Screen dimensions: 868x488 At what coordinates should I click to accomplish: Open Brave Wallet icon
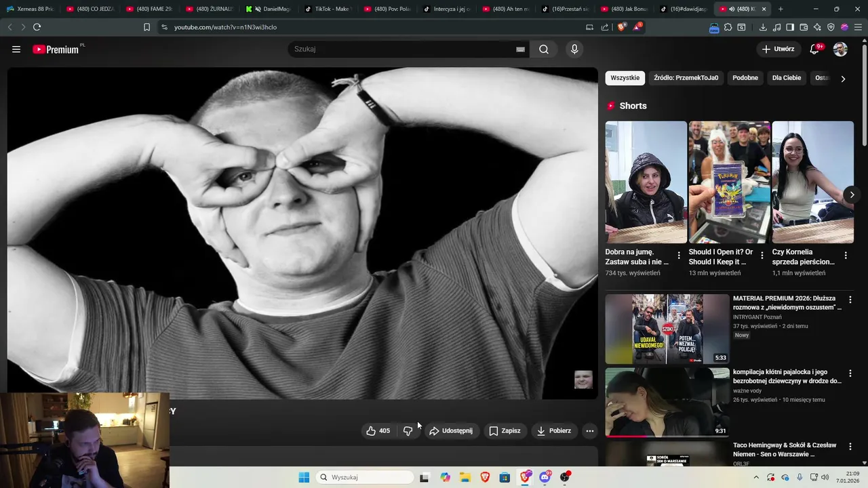[x=804, y=27]
